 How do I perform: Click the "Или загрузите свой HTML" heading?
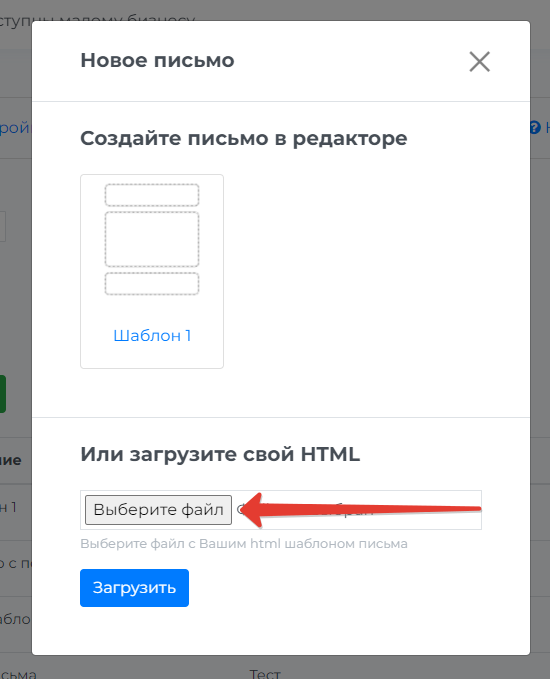[220, 454]
